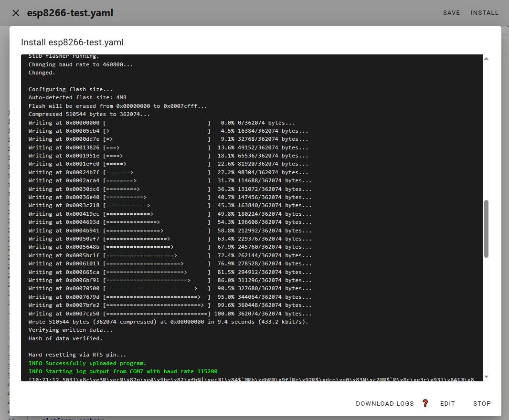This screenshot has height=420, width=509.
Task: Click the 0.0% 'Writing at 0x00000000' progress line
Action: pos(162,123)
